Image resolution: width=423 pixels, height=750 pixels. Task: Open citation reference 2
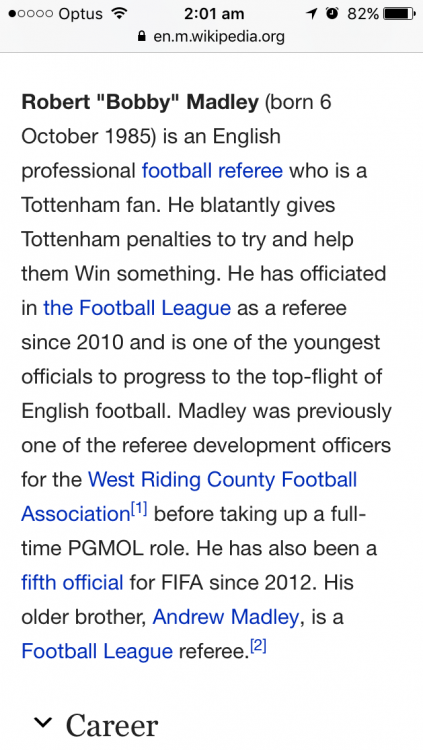click(x=258, y=648)
